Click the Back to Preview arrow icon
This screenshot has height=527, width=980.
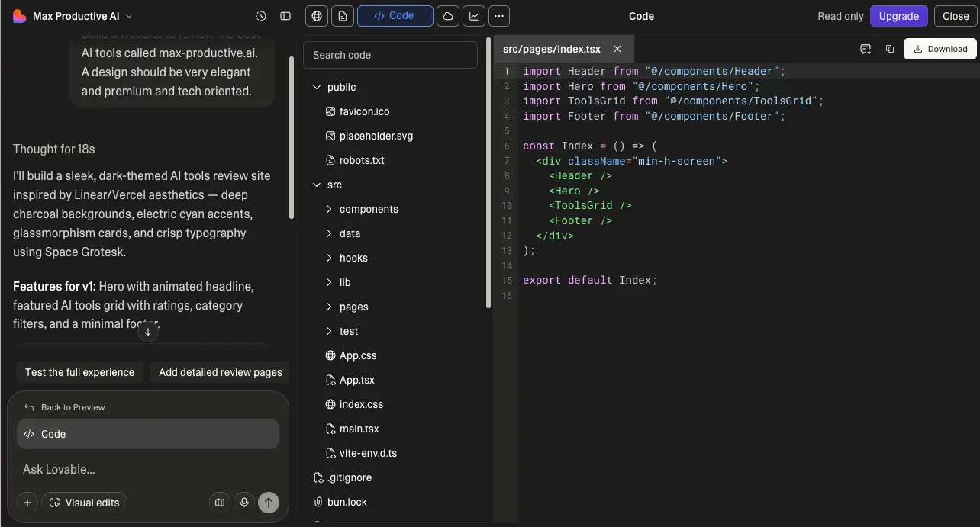[29, 407]
